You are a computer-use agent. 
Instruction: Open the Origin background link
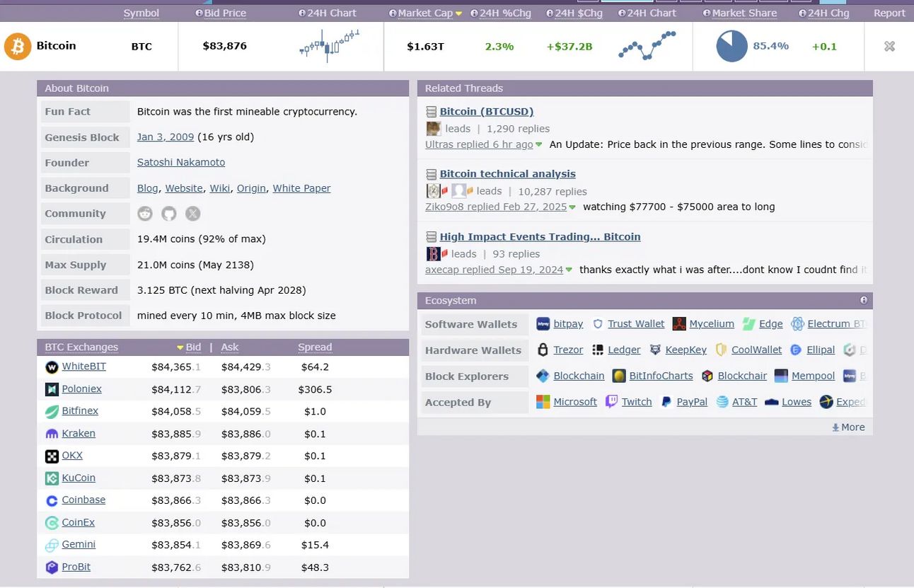click(x=251, y=188)
